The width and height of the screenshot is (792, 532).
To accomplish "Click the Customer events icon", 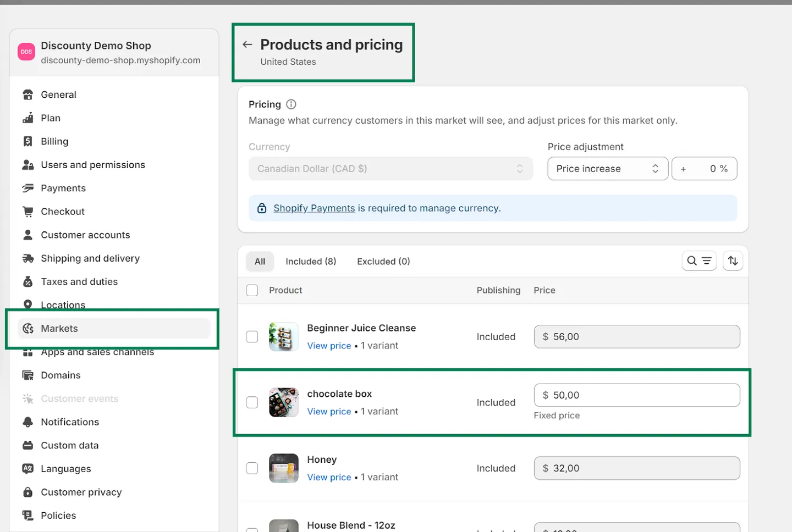I will pyautogui.click(x=28, y=398).
